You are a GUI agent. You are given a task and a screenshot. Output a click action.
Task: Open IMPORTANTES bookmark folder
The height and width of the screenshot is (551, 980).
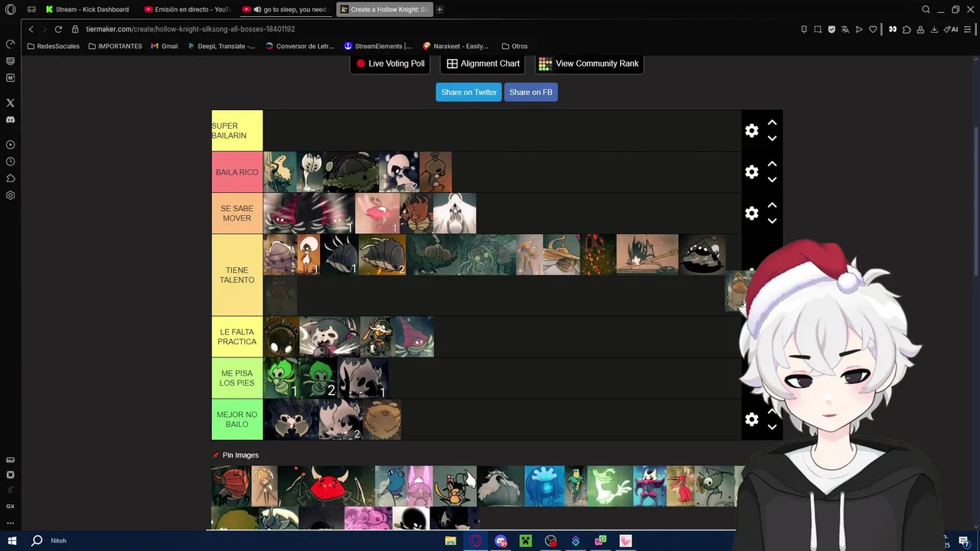tap(115, 46)
